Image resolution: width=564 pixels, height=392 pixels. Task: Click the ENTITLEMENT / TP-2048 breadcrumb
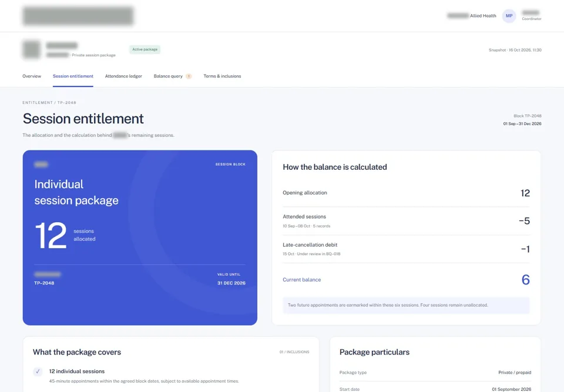pyautogui.click(x=49, y=103)
